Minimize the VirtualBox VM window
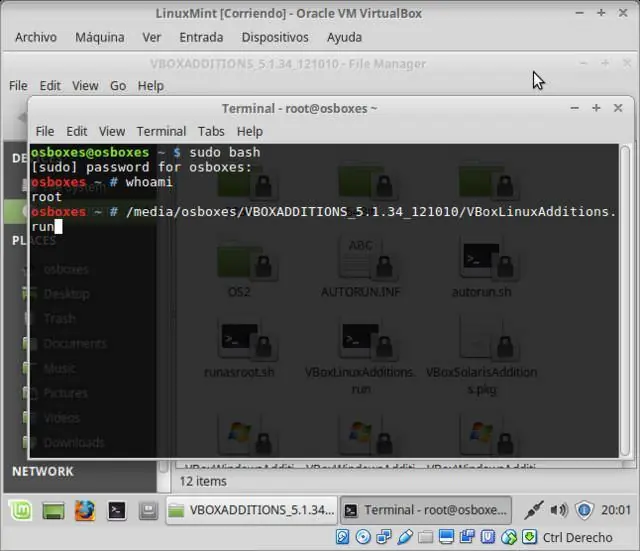 point(579,13)
